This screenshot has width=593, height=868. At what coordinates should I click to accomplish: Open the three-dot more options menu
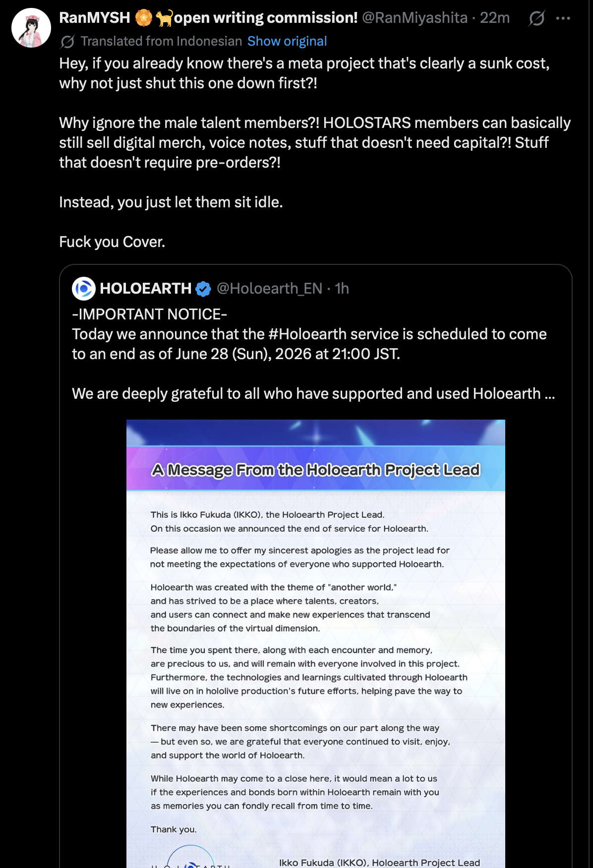click(563, 18)
